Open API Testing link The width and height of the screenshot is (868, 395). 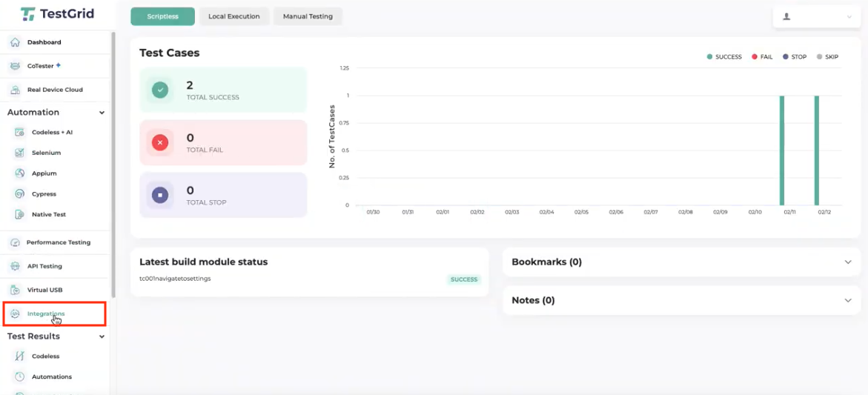coord(44,266)
